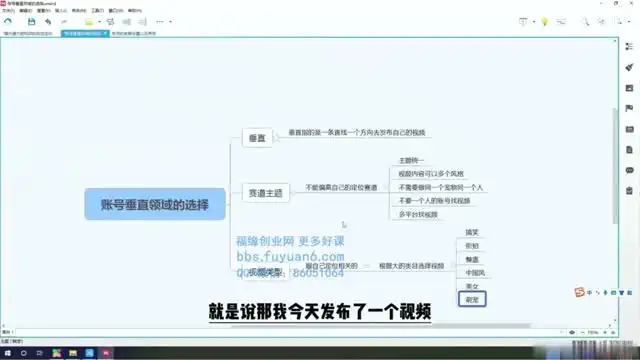Switch to the first document tab

pos(28,33)
